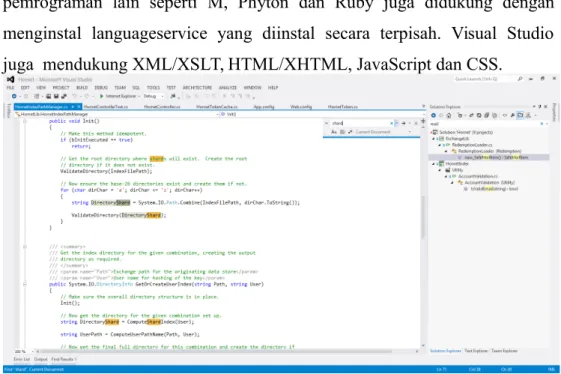Switch to the App.config tab

click(x=264, y=107)
